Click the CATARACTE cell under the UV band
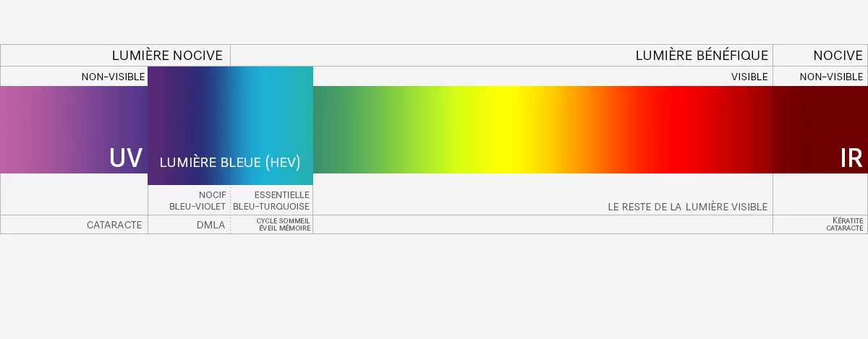This screenshot has height=339, width=868. (x=114, y=225)
